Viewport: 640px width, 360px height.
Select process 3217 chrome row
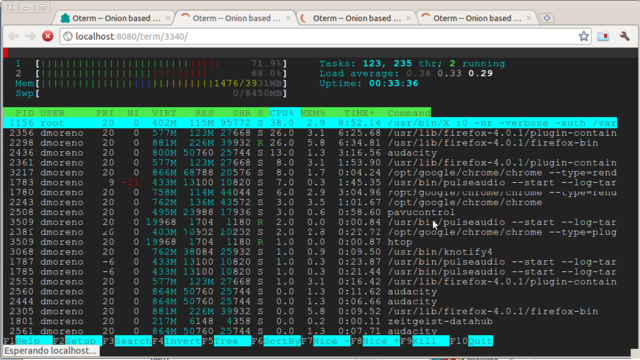[x=310, y=173]
